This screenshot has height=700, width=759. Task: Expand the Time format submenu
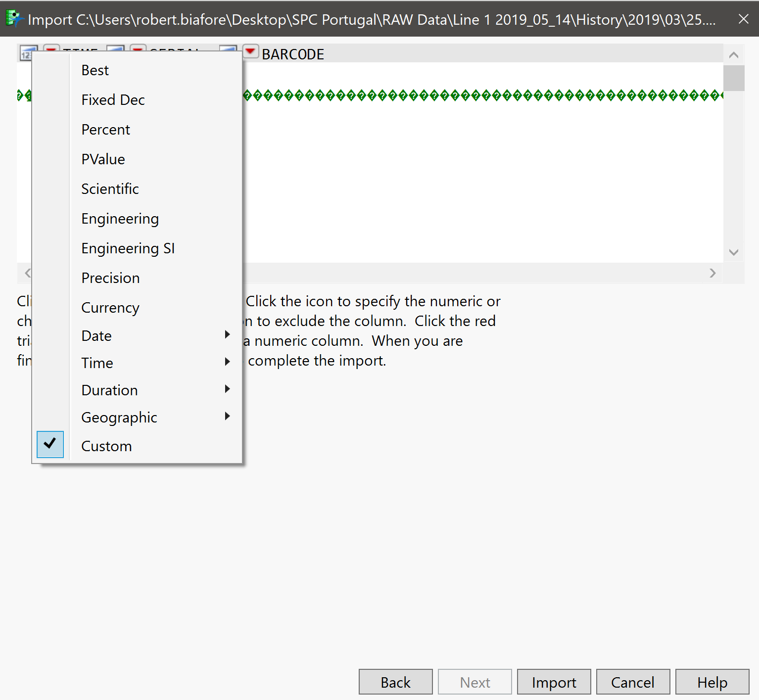click(97, 363)
